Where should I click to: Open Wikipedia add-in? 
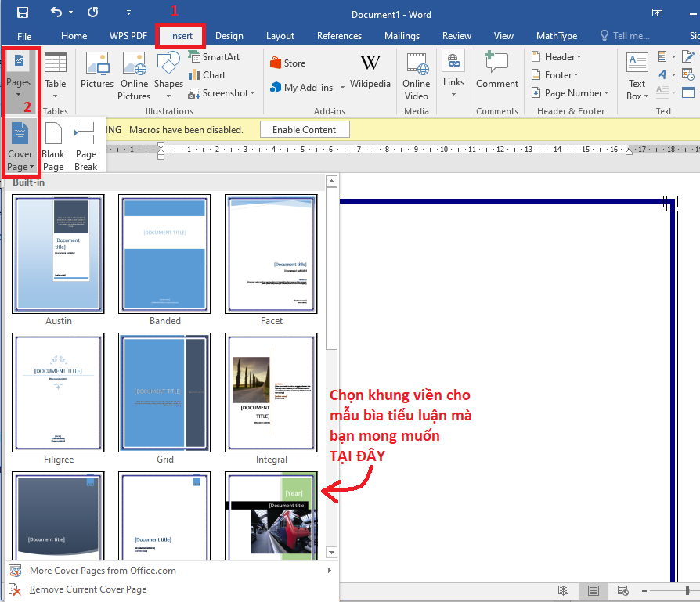pos(370,71)
